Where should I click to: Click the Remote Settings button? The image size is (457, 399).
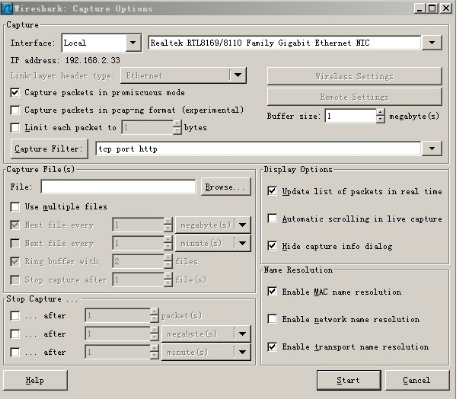pos(354,97)
